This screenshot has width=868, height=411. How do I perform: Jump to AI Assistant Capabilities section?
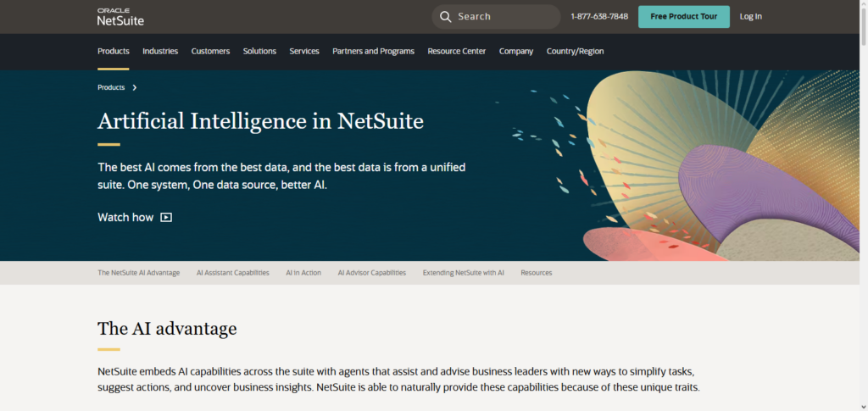pos(233,273)
